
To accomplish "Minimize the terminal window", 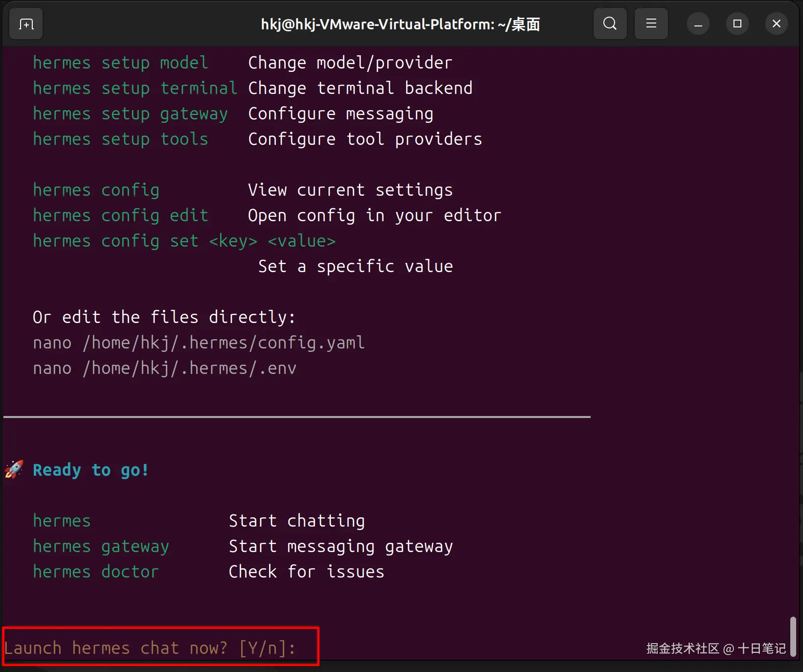I will (x=698, y=23).
